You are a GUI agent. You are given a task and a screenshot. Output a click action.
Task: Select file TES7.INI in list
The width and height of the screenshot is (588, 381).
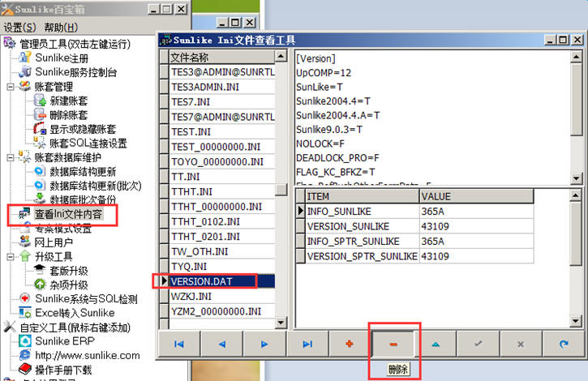click(222, 102)
